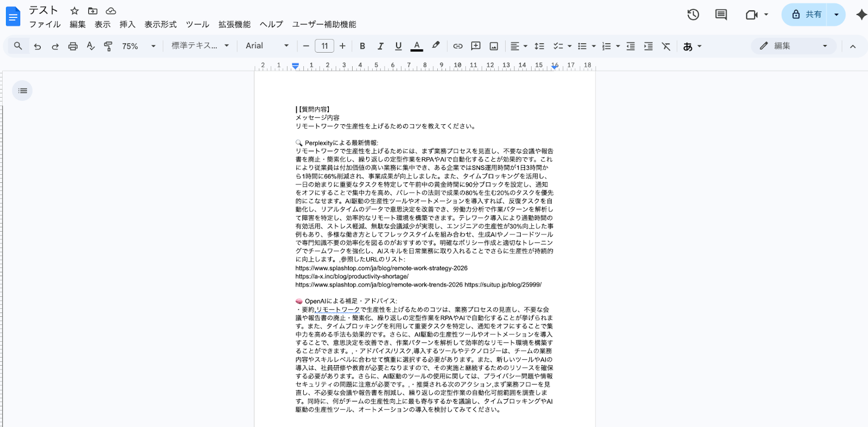Screen dimensions: 868x427
Task: Decrease font size with minus button
Action: coord(306,46)
